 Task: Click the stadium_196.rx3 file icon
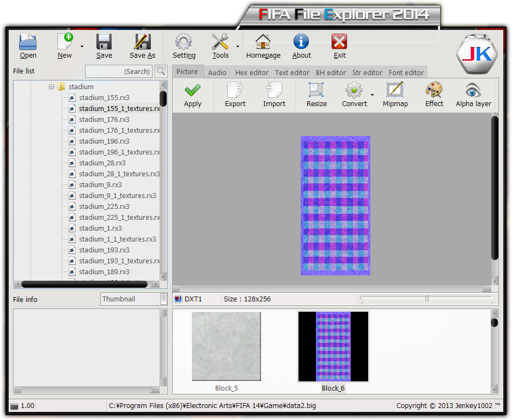(x=72, y=141)
